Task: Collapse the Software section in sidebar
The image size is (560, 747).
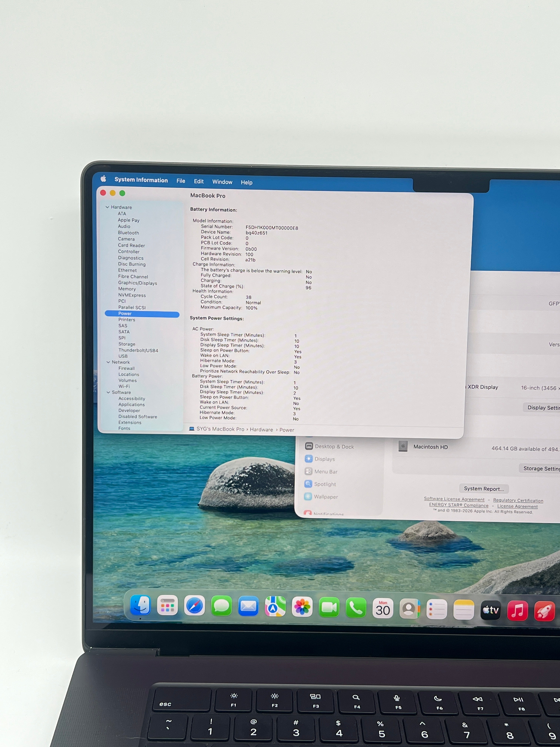Action: coord(108,392)
